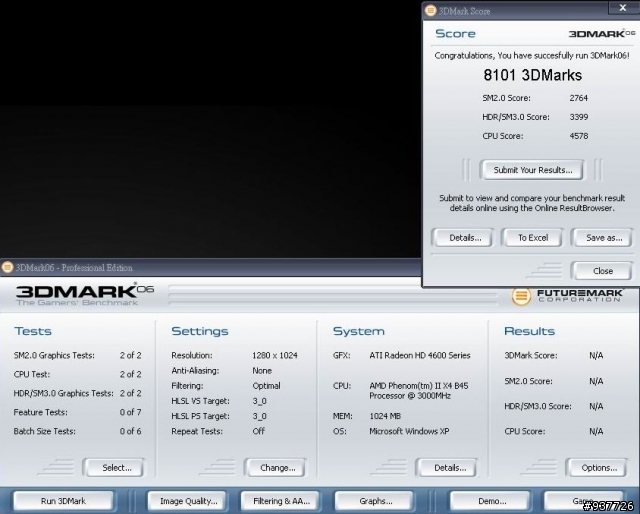Open the Image Quality... tool

[x=186, y=501]
